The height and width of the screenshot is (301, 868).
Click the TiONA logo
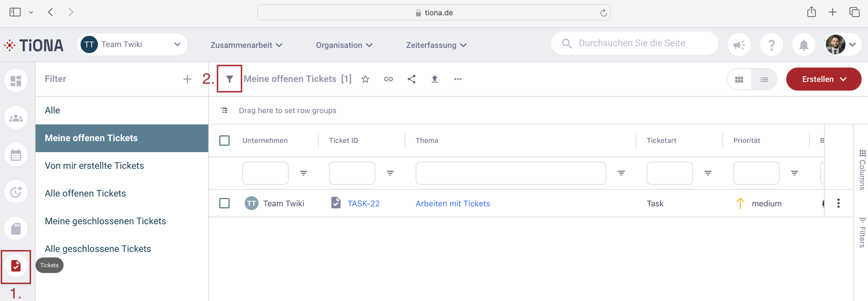pos(34,45)
